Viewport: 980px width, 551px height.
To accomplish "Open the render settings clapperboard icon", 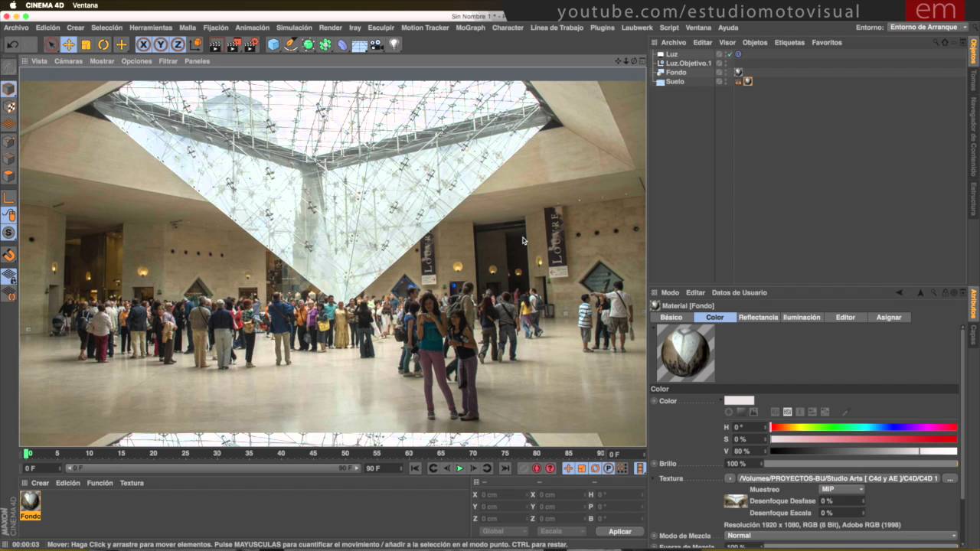I will (251, 44).
